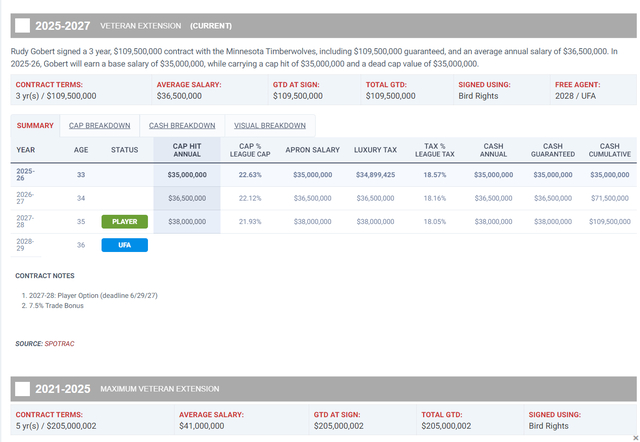Click the Cash Cumulative column header
The width and height of the screenshot is (640, 442).
tap(608, 149)
